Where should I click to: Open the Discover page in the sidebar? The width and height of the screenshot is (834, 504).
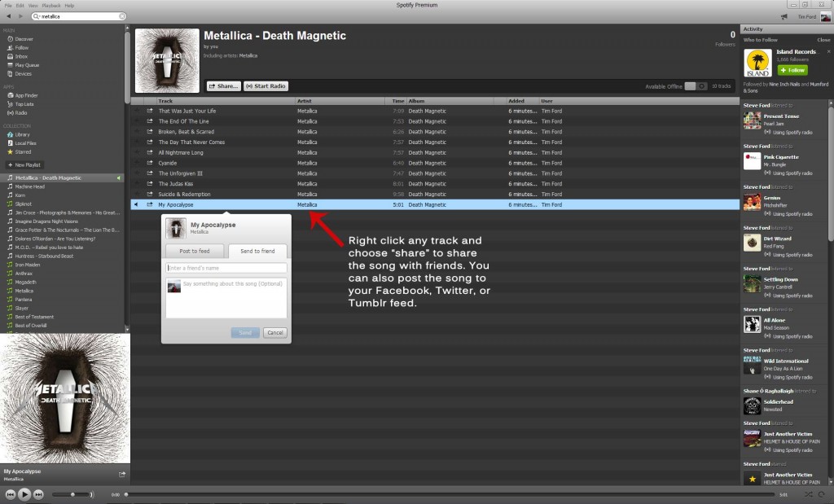pos(24,38)
